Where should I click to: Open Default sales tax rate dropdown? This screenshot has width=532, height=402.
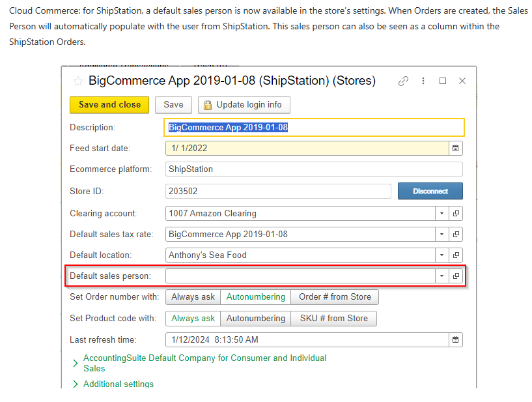[441, 235]
